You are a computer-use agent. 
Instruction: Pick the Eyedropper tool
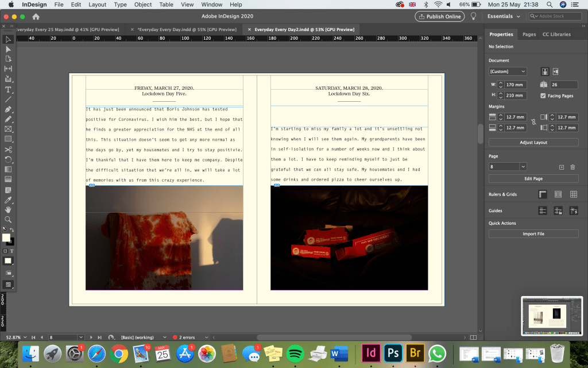[x=8, y=200]
